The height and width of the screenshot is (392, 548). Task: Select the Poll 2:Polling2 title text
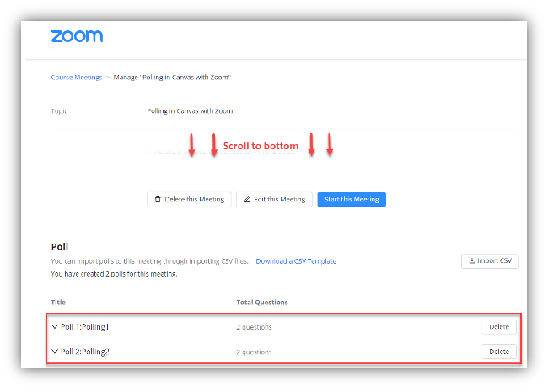click(x=85, y=352)
